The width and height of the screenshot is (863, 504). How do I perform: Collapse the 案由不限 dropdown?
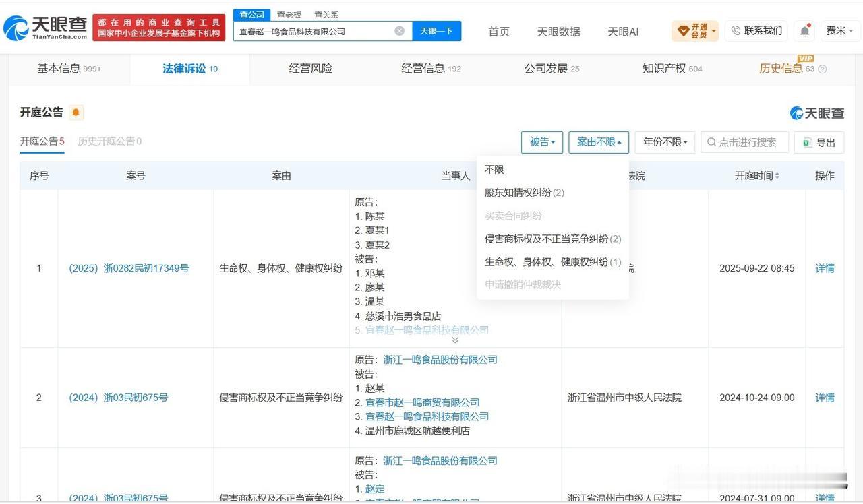click(x=599, y=142)
